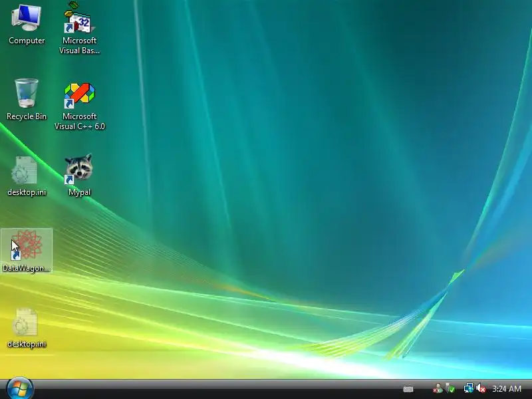Click the keyboard icon in the taskbar

[408, 389]
